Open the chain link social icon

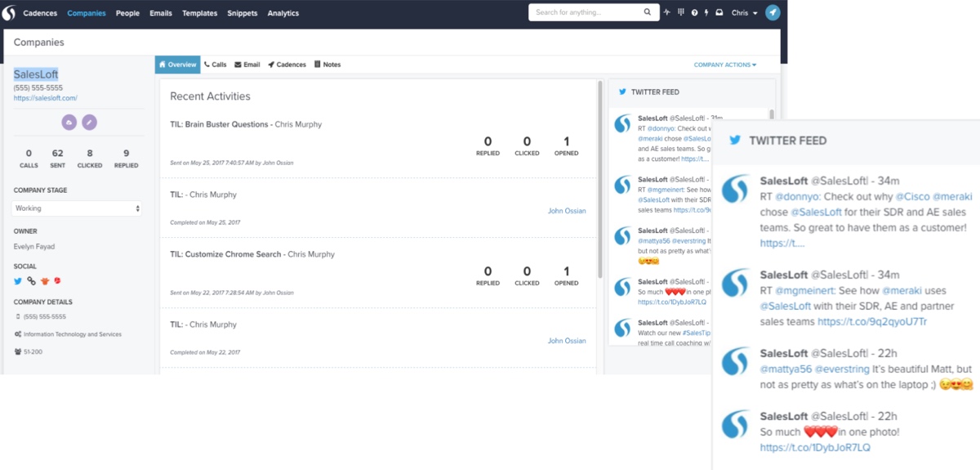click(x=31, y=281)
